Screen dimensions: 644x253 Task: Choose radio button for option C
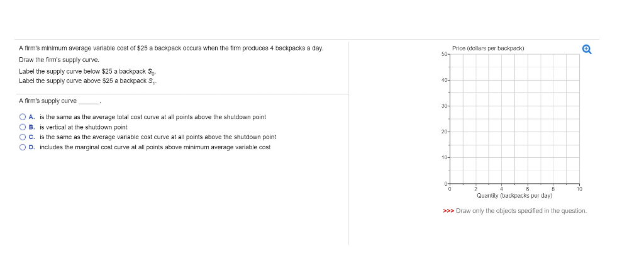coord(23,137)
